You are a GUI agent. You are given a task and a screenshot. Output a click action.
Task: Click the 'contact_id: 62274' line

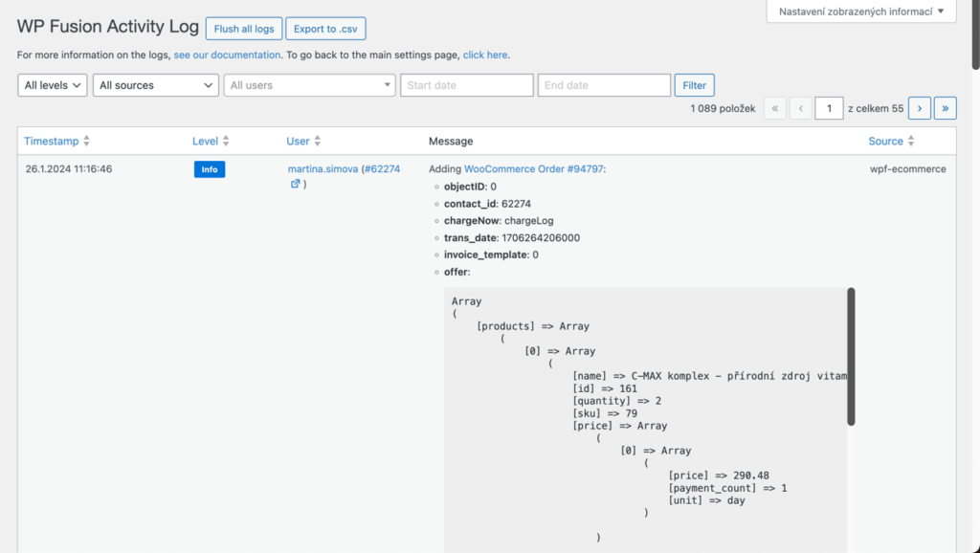pyautogui.click(x=487, y=204)
